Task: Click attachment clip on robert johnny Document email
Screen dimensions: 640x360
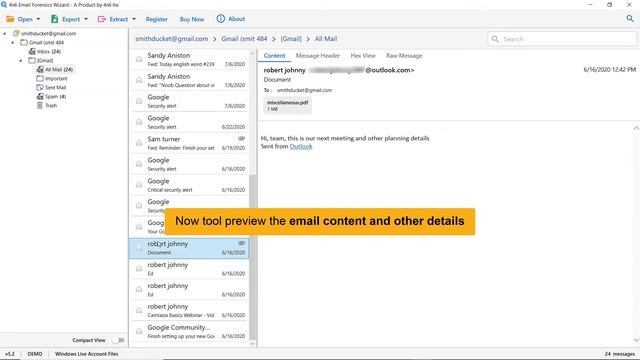Action: point(241,243)
